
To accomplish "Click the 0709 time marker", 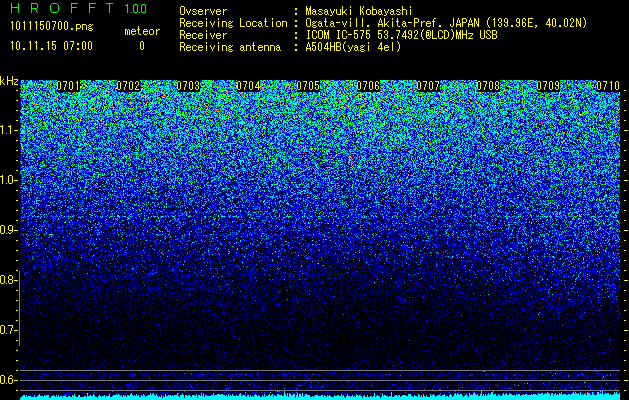I will 548,86.
